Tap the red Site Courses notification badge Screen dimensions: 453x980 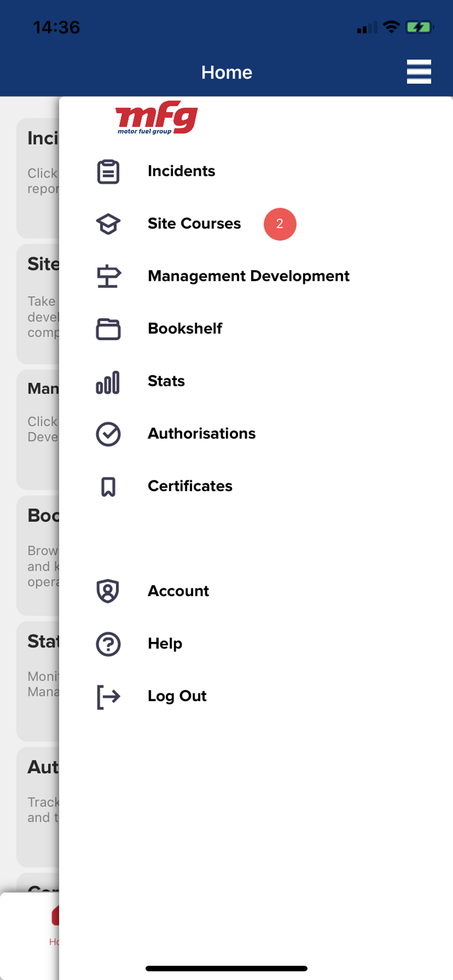pos(280,224)
